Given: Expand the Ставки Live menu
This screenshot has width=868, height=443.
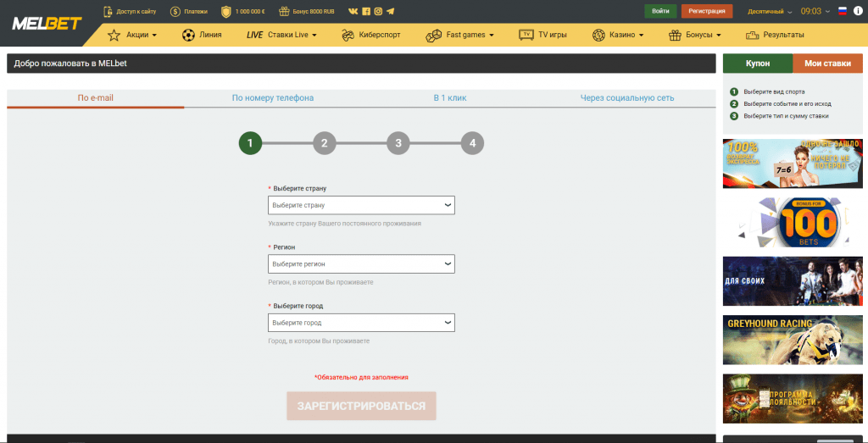Looking at the screenshot, I should (292, 35).
